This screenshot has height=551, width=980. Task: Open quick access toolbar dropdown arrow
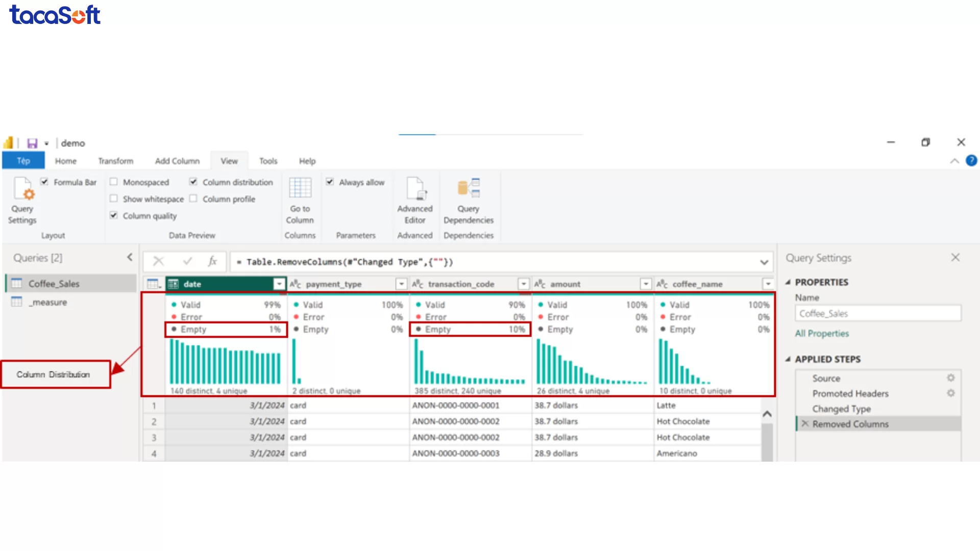tap(46, 143)
